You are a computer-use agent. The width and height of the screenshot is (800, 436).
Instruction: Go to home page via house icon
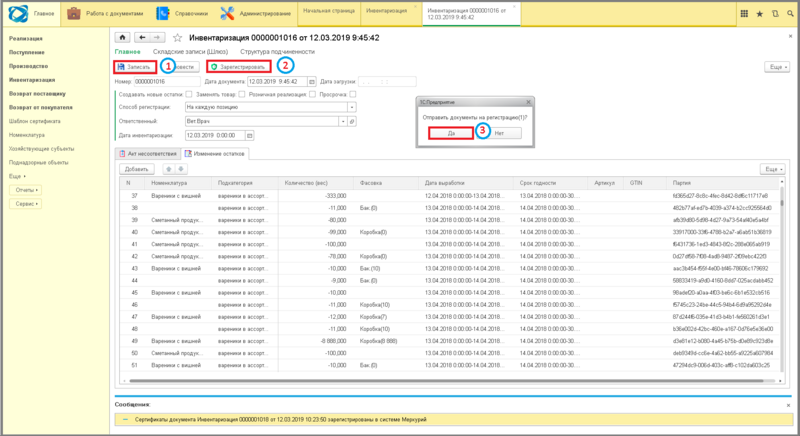pos(122,37)
